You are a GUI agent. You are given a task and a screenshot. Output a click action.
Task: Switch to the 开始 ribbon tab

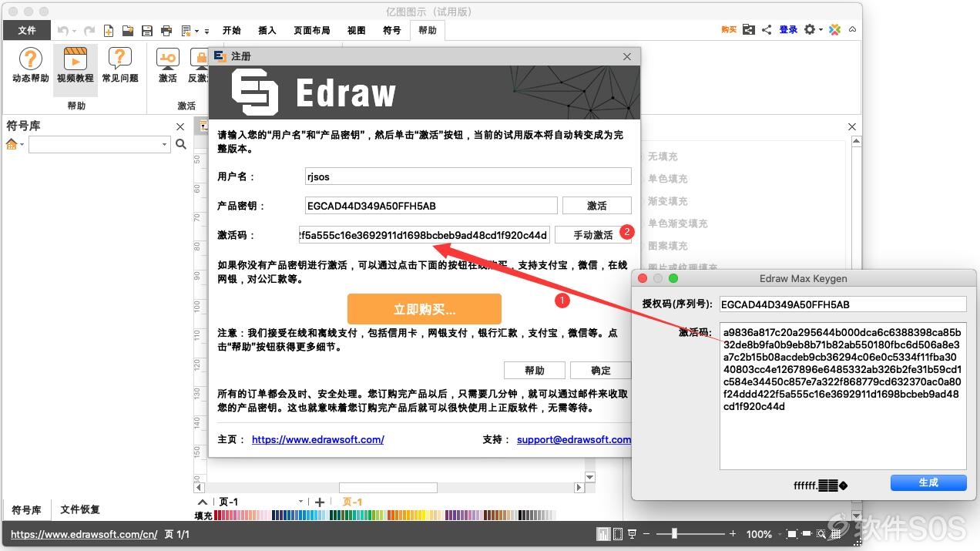pyautogui.click(x=232, y=30)
